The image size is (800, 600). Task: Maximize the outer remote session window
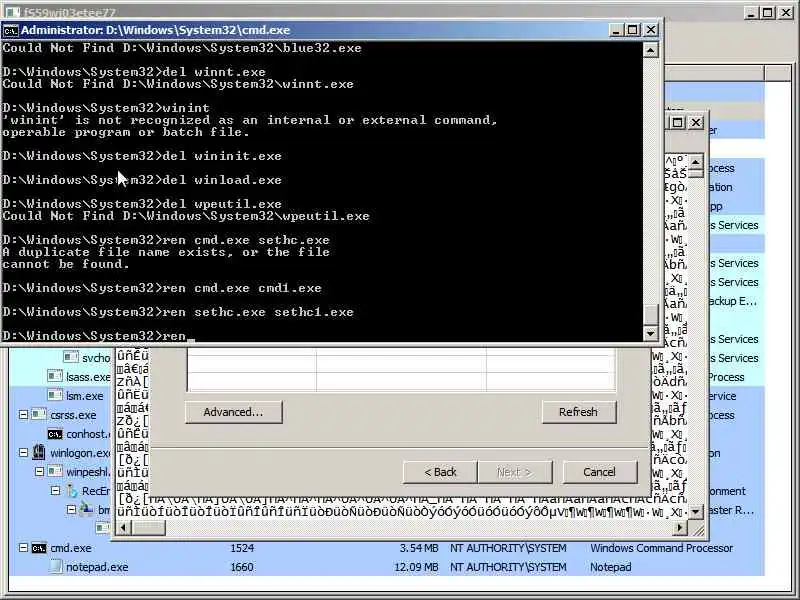768,12
